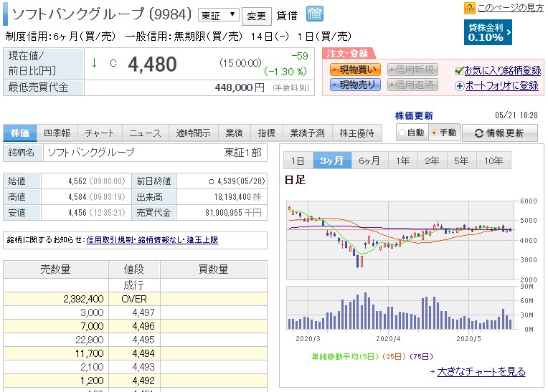The width and height of the screenshot is (548, 392).
Task: Switch to the 業績 tab
Action: [x=234, y=133]
